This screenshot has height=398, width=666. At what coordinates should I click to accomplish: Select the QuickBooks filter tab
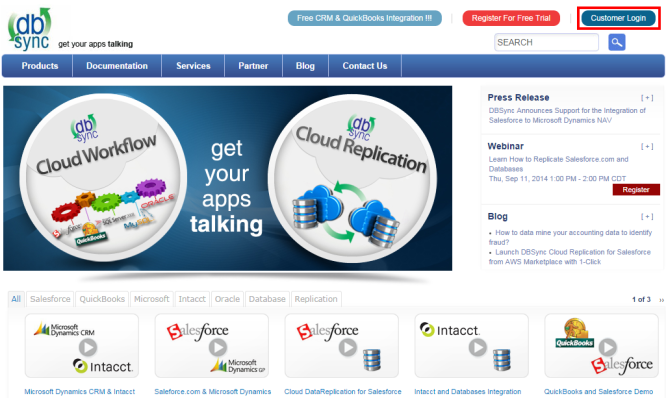tap(102, 299)
